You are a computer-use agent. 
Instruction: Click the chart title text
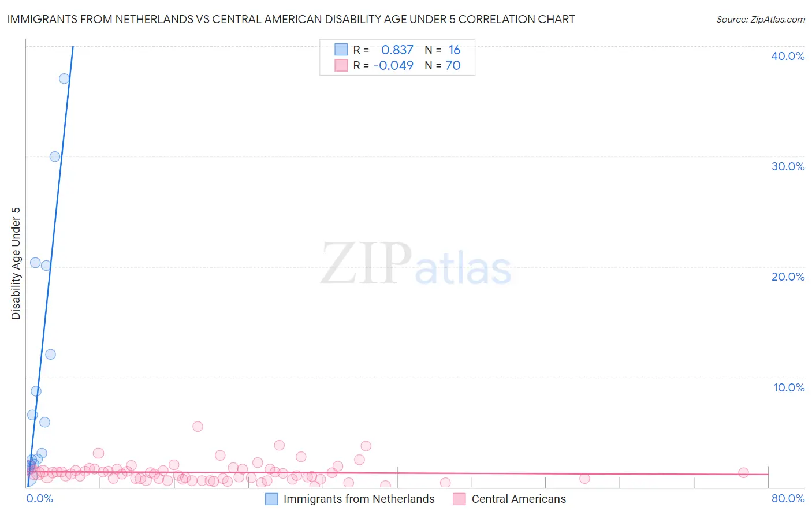click(x=291, y=19)
